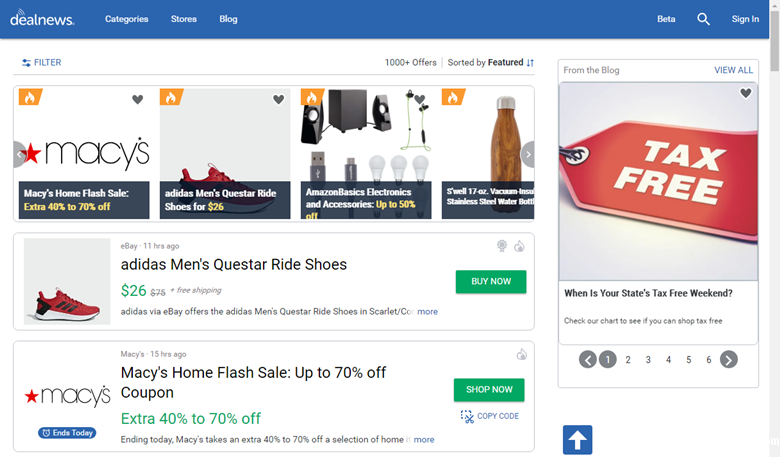Screen dimensions: 780x457
Task: Click the award badge icon on adidas listing
Action: [x=502, y=246]
